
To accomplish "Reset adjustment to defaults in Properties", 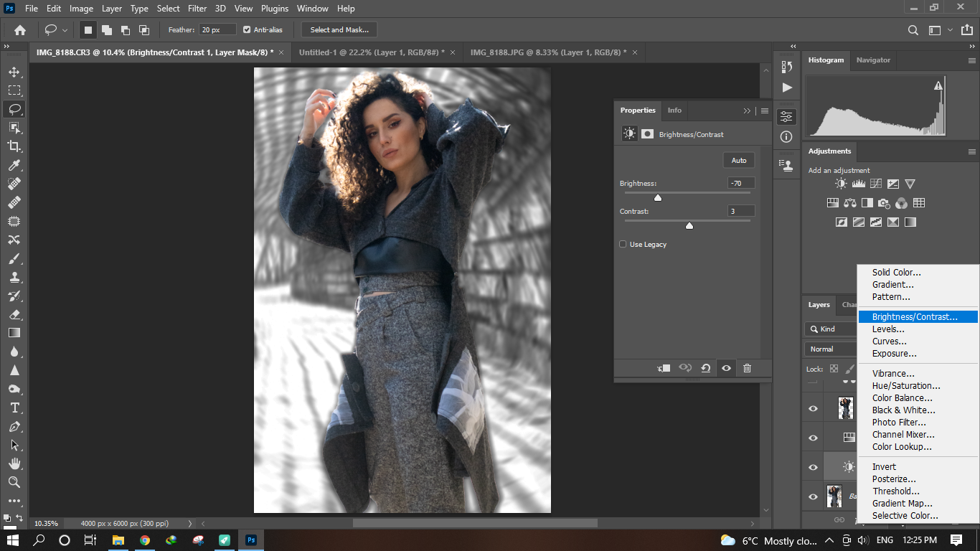I will (706, 368).
